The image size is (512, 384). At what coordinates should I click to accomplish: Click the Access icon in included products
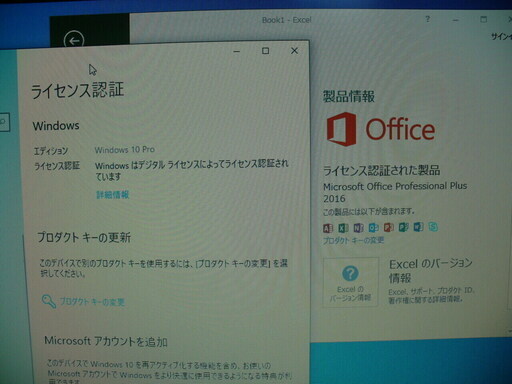pyautogui.click(x=328, y=228)
